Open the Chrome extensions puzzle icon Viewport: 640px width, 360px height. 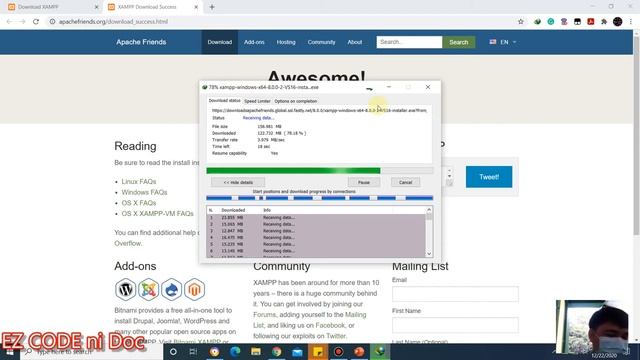pos(604,22)
